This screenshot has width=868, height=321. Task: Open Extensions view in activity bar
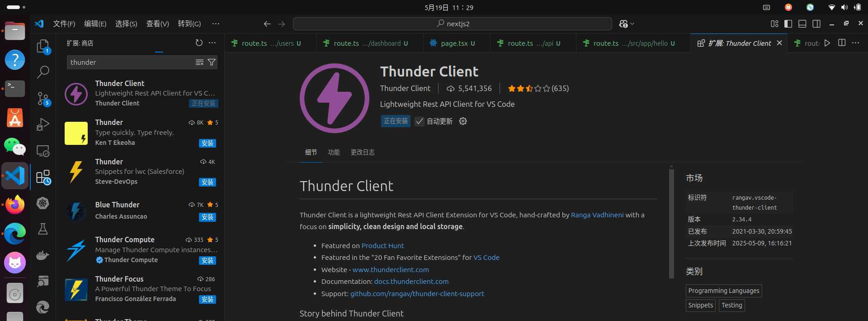click(x=43, y=177)
